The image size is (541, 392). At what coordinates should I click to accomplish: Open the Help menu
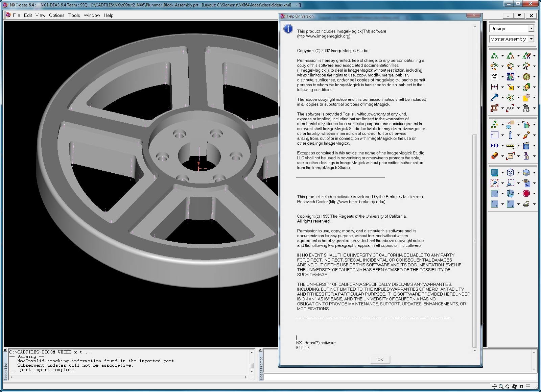pos(109,15)
